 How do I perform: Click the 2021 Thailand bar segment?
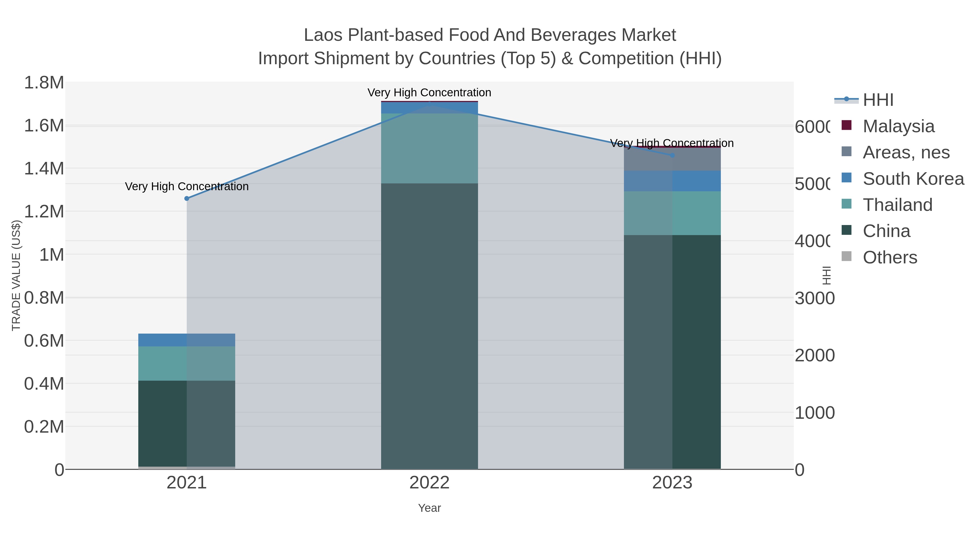(x=186, y=364)
